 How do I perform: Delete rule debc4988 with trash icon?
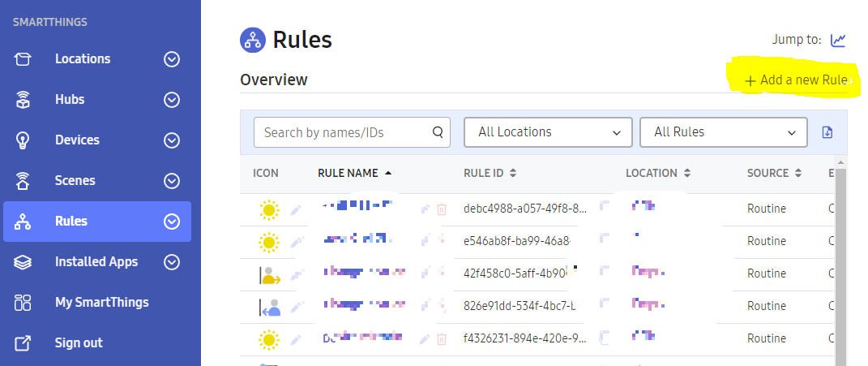click(442, 209)
